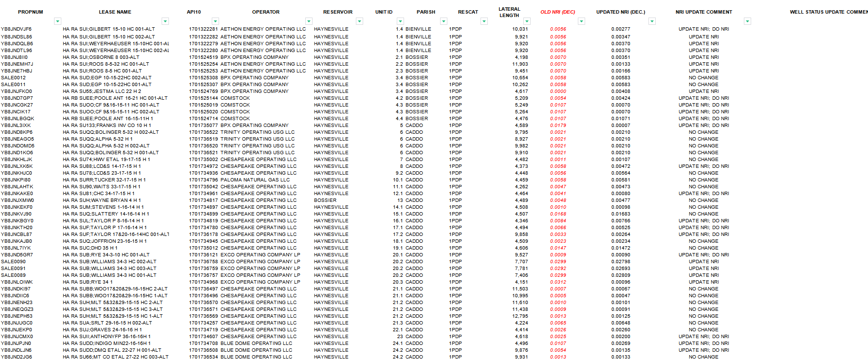
Task: Open the PROPNUM column filter dropdown
Action: 58,21
